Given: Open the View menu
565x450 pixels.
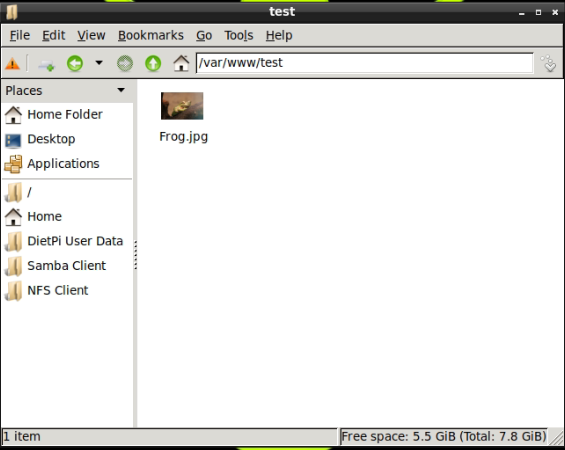Looking at the screenshot, I should click(91, 35).
